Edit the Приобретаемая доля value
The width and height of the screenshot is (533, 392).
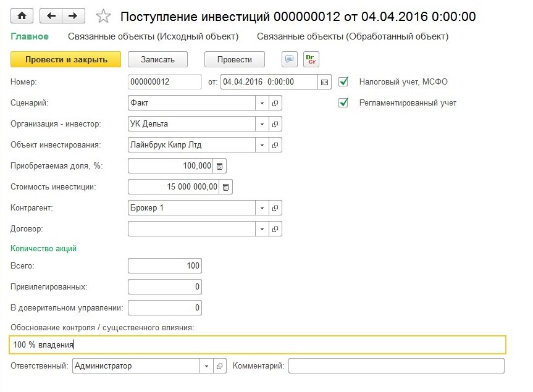pos(170,166)
